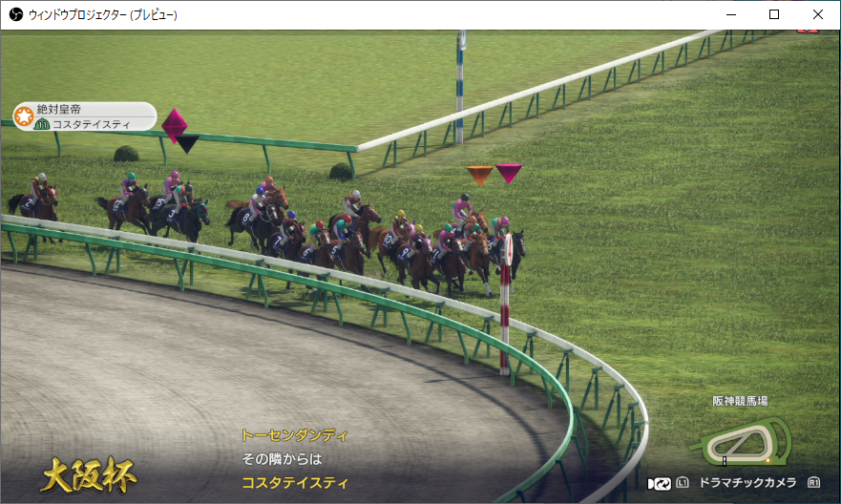This screenshot has height=504, width=841.
Task: Click the pink diamond horse marker
Action: click(x=174, y=123)
